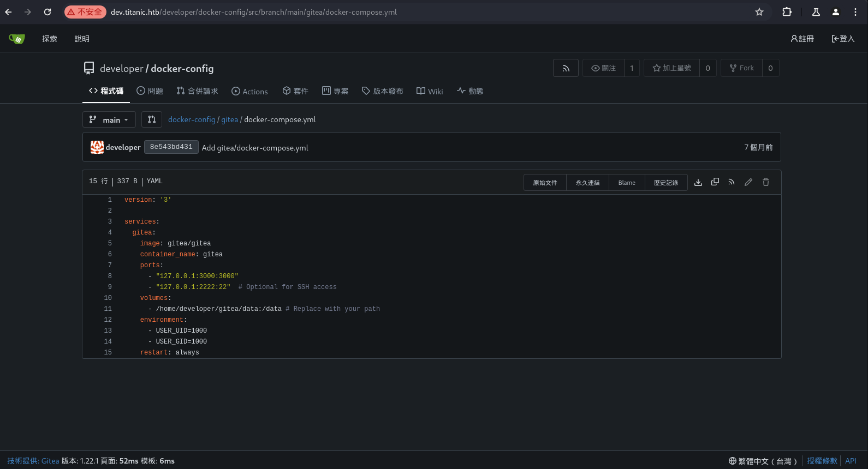This screenshot has height=469, width=868.
Task: Switch to the 合併請求 pull requests tab
Action: point(197,91)
